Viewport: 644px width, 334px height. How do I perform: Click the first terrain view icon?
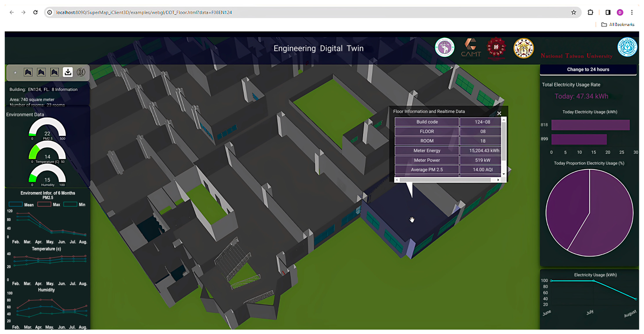pyautogui.click(x=28, y=72)
